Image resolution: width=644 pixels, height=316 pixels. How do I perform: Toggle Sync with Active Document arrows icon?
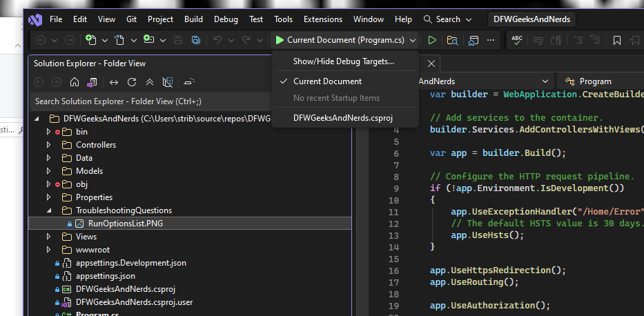point(114,83)
